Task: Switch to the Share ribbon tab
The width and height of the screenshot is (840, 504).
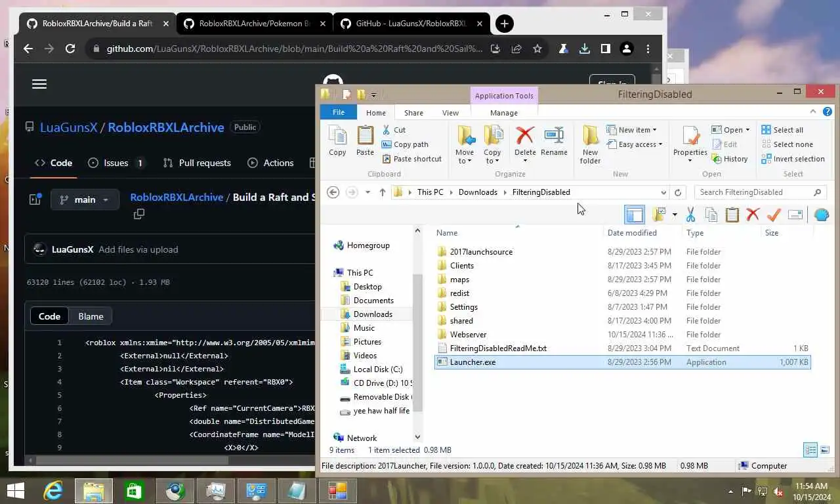Action: pos(413,113)
